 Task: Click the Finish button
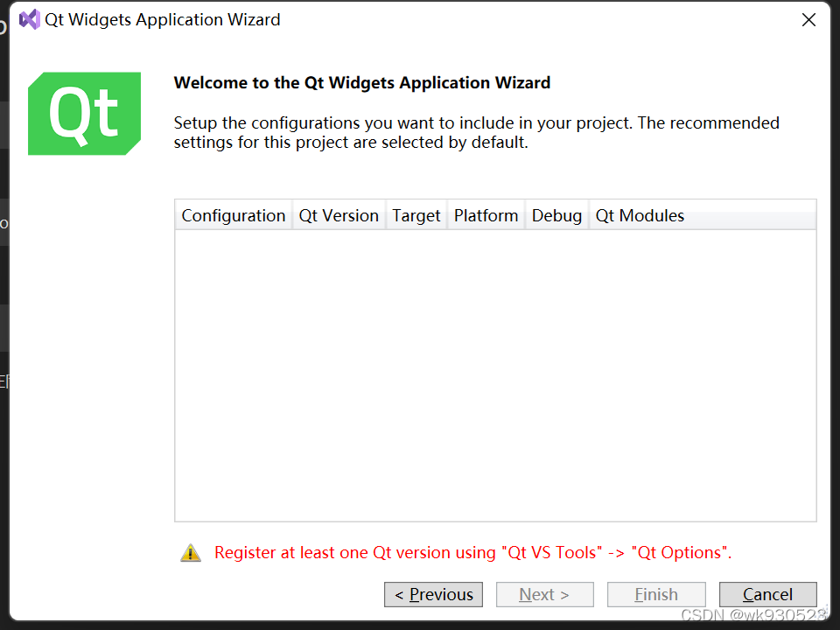tap(656, 594)
